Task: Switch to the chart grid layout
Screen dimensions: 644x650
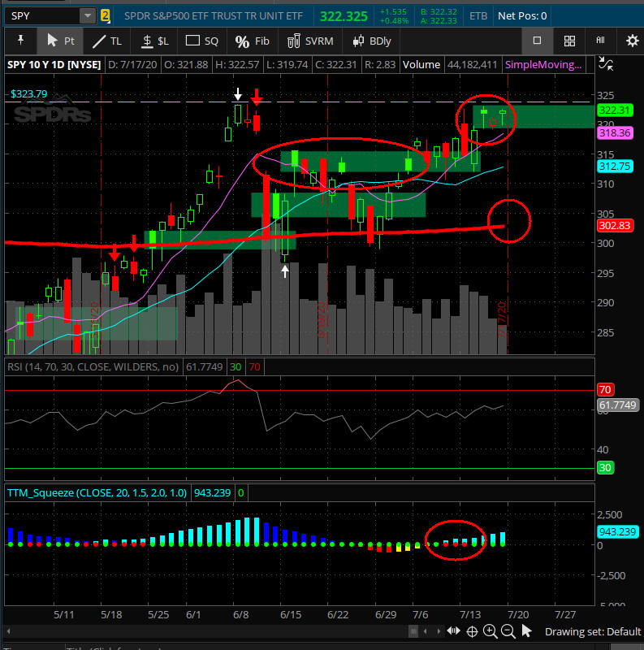Action: click(570, 41)
